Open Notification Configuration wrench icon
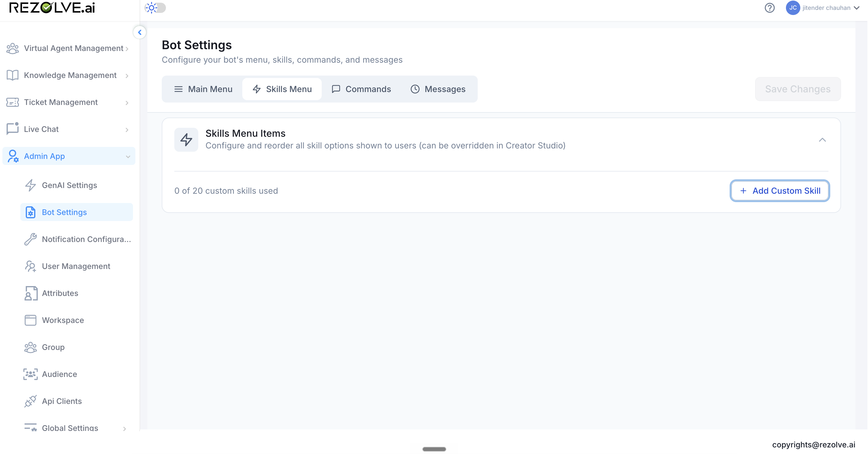Image resolution: width=868 pixels, height=454 pixels. [30, 239]
